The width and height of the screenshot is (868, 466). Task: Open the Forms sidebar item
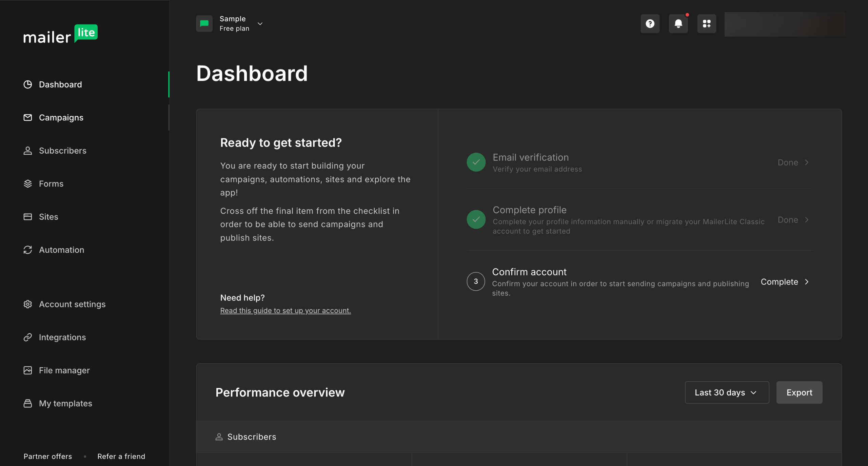coord(51,184)
